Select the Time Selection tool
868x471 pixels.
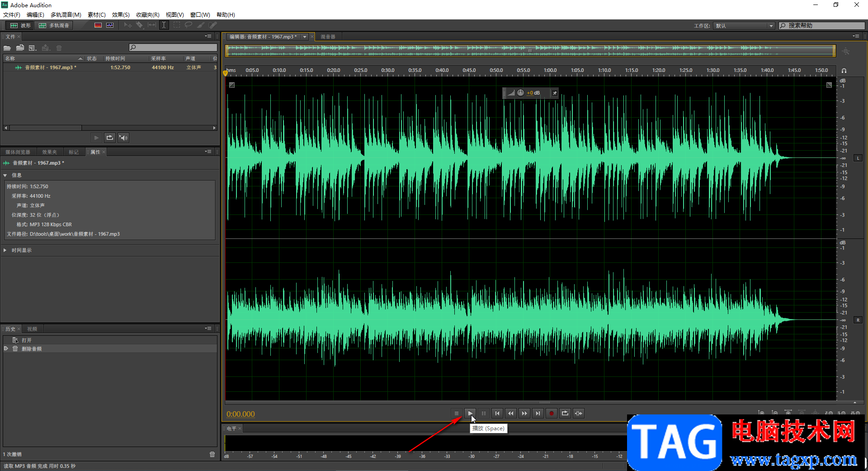click(x=164, y=25)
